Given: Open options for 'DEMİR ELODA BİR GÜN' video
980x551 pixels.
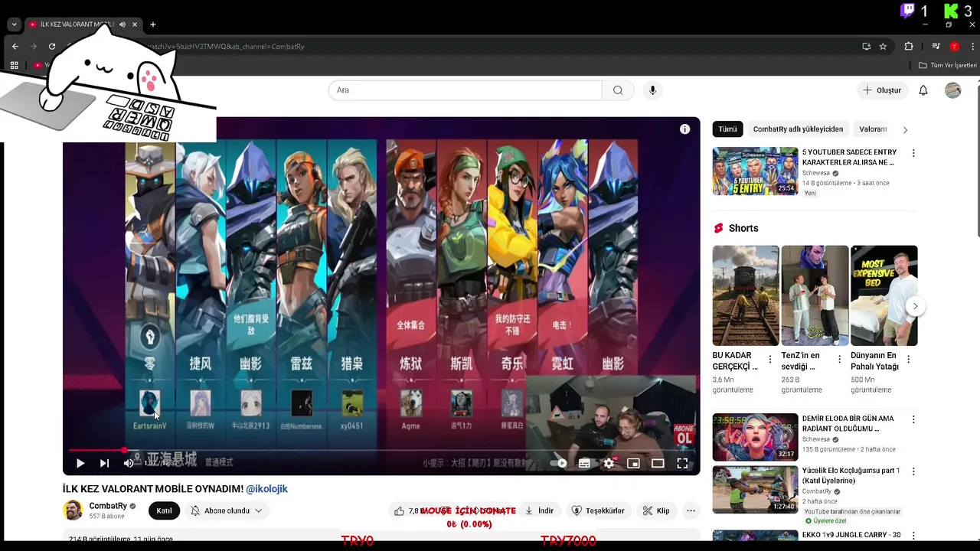Looking at the screenshot, I should pyautogui.click(x=913, y=419).
